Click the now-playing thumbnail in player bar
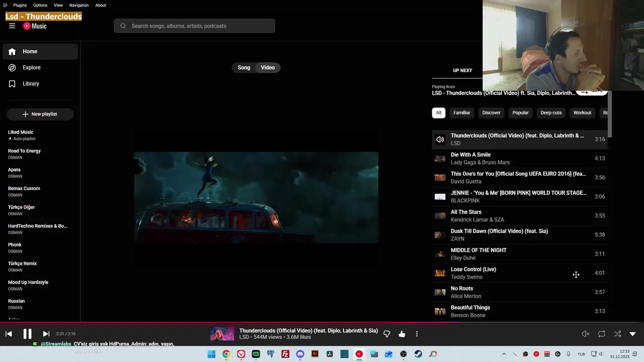 click(x=222, y=334)
